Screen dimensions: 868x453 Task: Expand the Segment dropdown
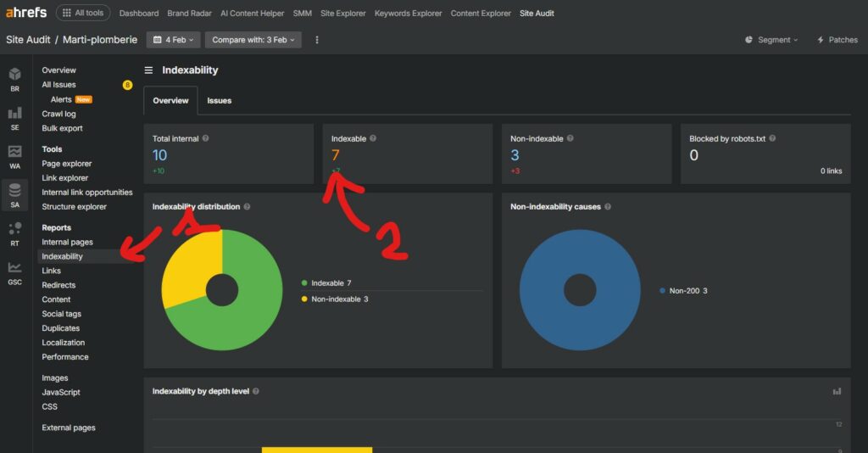click(x=771, y=40)
